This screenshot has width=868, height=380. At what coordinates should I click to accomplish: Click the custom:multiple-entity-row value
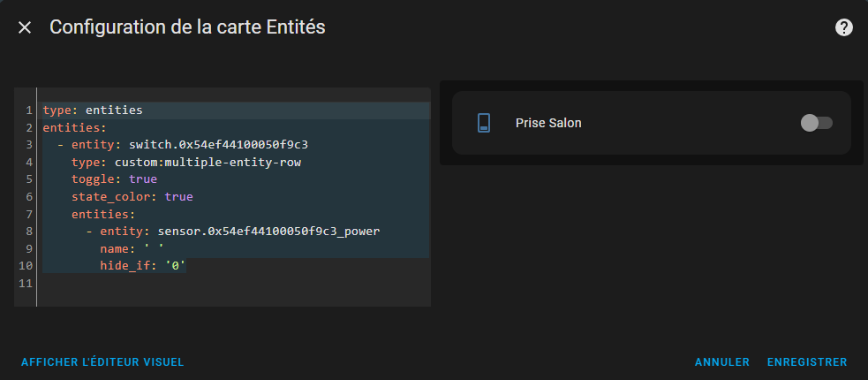coord(214,162)
